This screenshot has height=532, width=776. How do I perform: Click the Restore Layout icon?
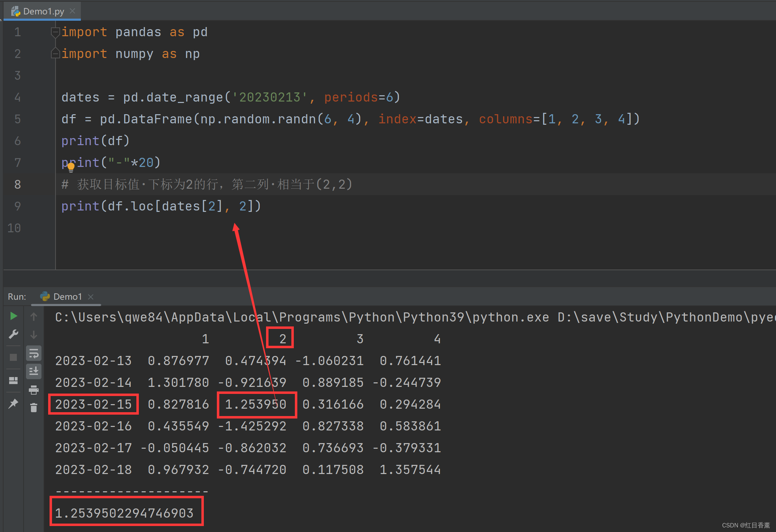[13, 381]
